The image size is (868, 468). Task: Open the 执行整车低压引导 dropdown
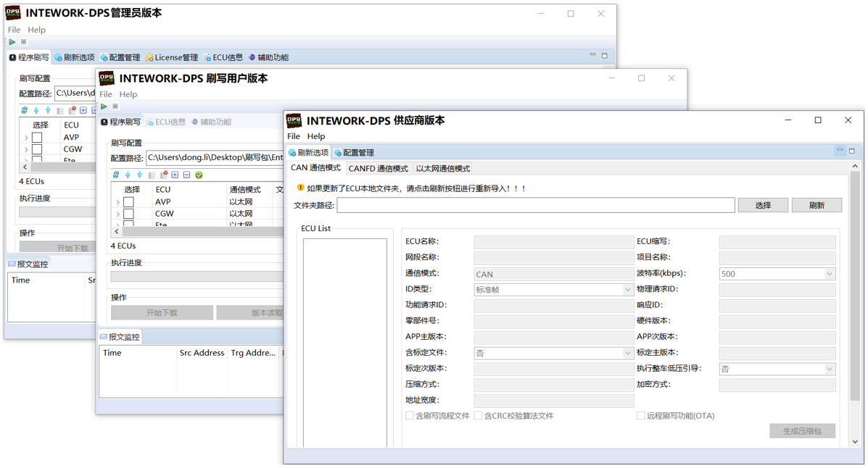(x=777, y=369)
